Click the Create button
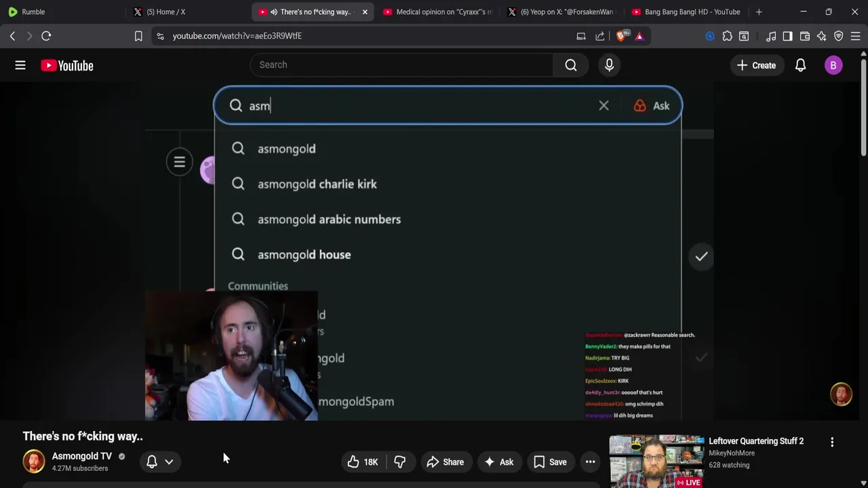The height and width of the screenshot is (488, 868). coord(756,65)
